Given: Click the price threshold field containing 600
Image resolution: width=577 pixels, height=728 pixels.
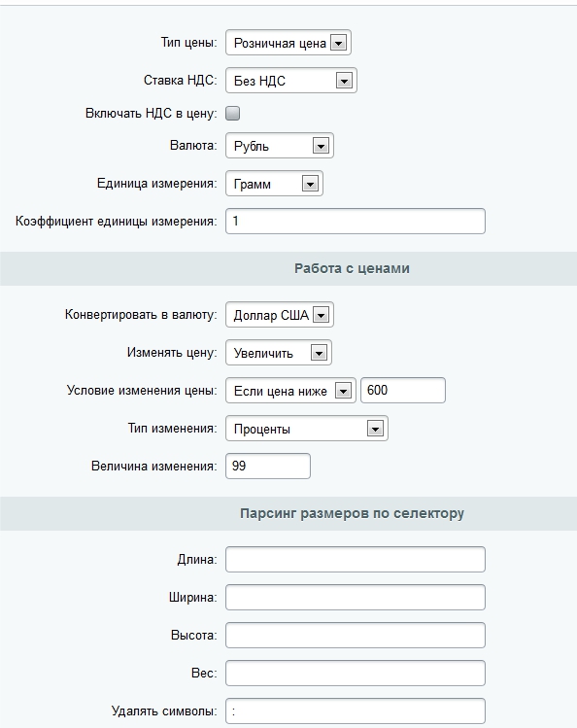Looking at the screenshot, I should click(403, 390).
